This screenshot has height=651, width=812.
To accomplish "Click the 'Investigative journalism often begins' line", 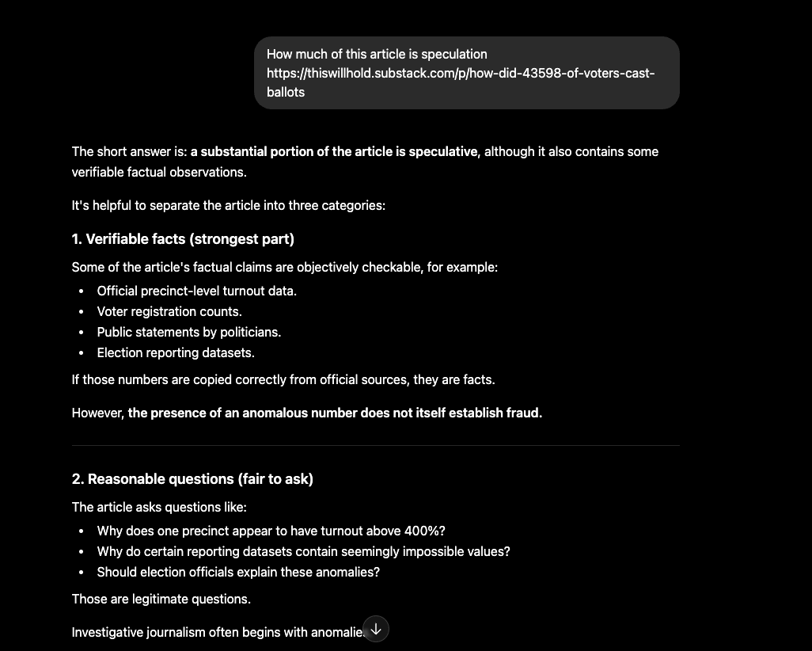I will click(x=218, y=632).
